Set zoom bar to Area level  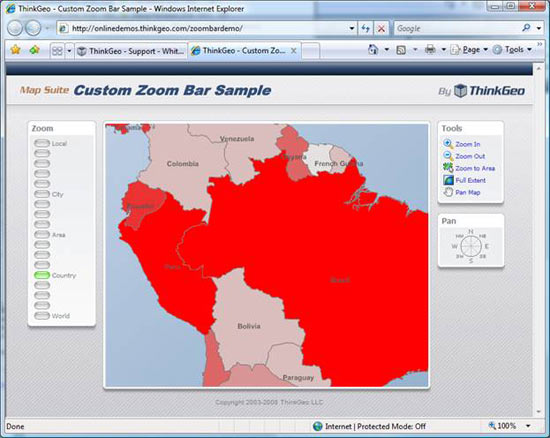42,234
